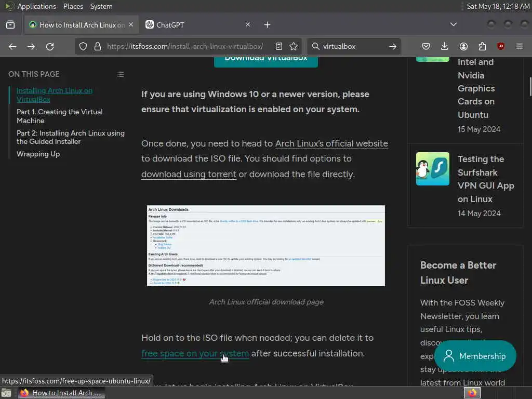Open the Arch Linux Downloads screenshot image
This screenshot has height=399, width=532.
[266, 245]
